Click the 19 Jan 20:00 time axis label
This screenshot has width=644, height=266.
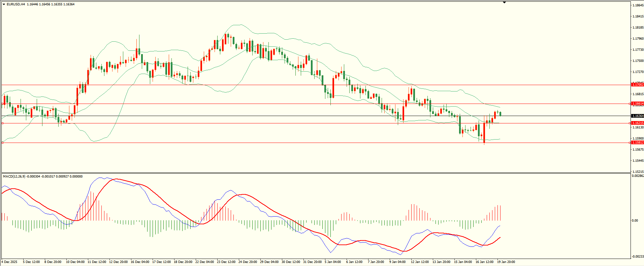coord(506,262)
